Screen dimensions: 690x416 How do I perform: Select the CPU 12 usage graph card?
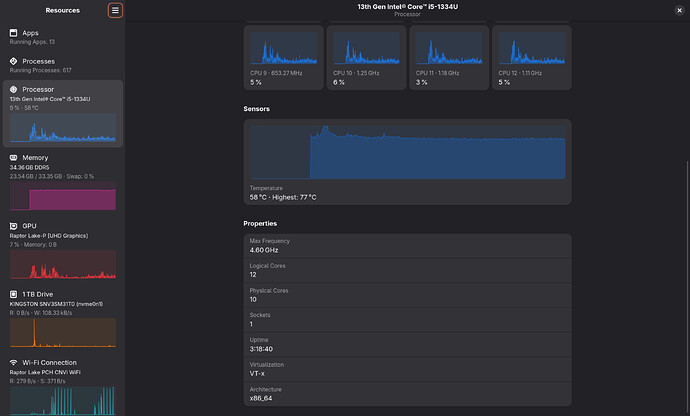(532, 58)
